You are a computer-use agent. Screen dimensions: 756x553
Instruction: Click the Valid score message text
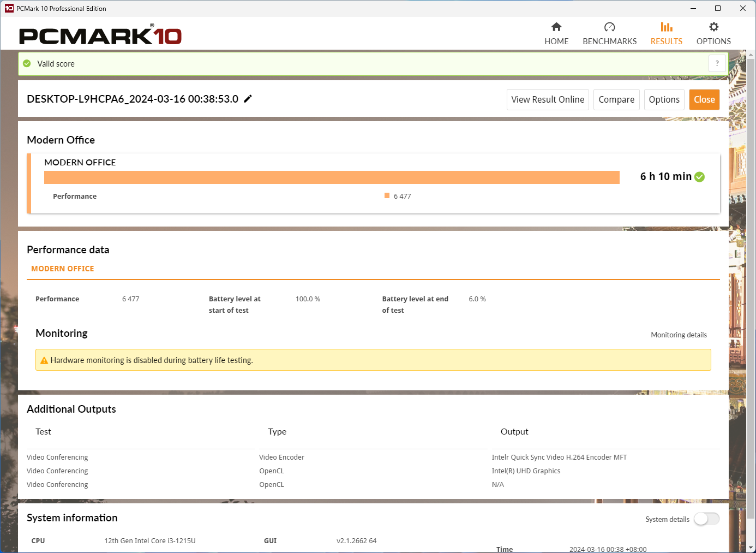[x=56, y=64]
